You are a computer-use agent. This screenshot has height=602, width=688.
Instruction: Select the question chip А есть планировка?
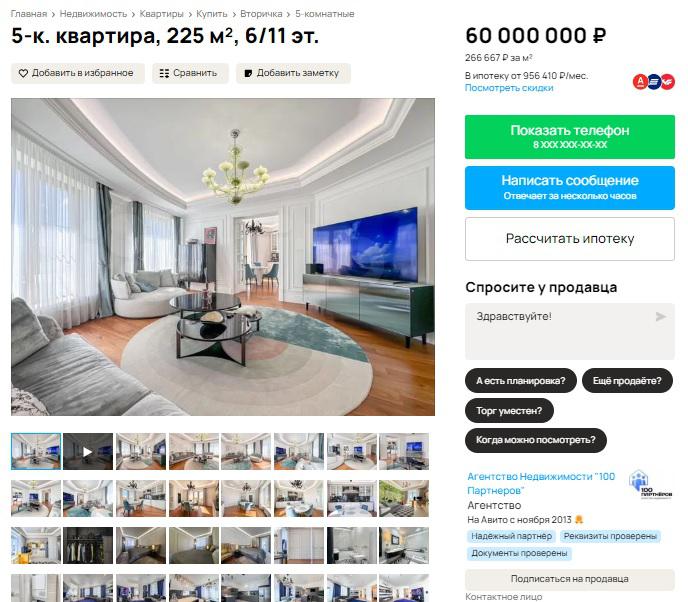[x=520, y=381]
